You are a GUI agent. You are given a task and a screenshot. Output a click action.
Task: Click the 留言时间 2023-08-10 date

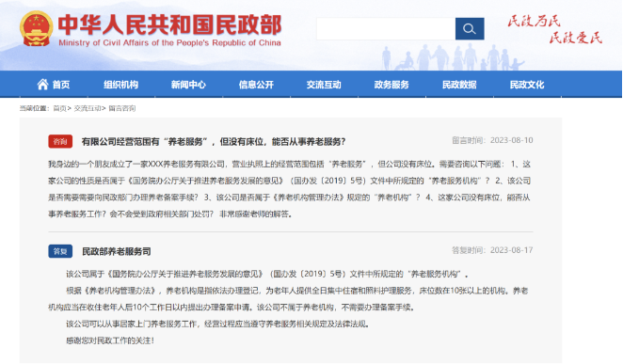pyautogui.click(x=492, y=140)
